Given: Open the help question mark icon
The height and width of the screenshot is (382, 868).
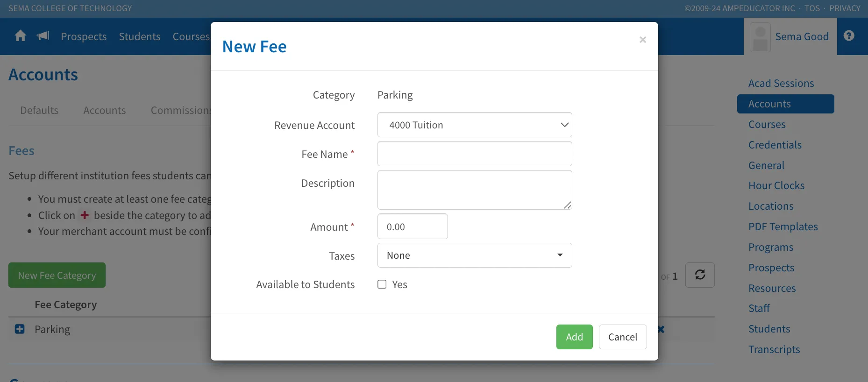Looking at the screenshot, I should pyautogui.click(x=849, y=36).
